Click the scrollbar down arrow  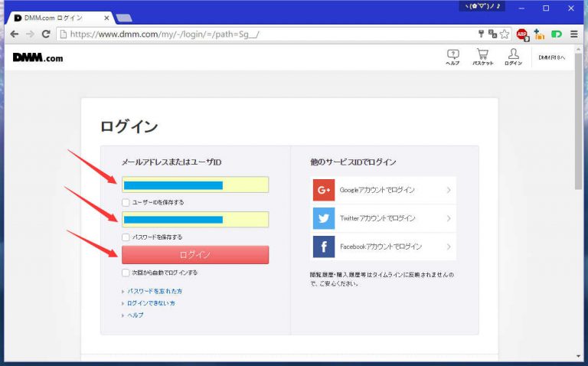pos(578,356)
